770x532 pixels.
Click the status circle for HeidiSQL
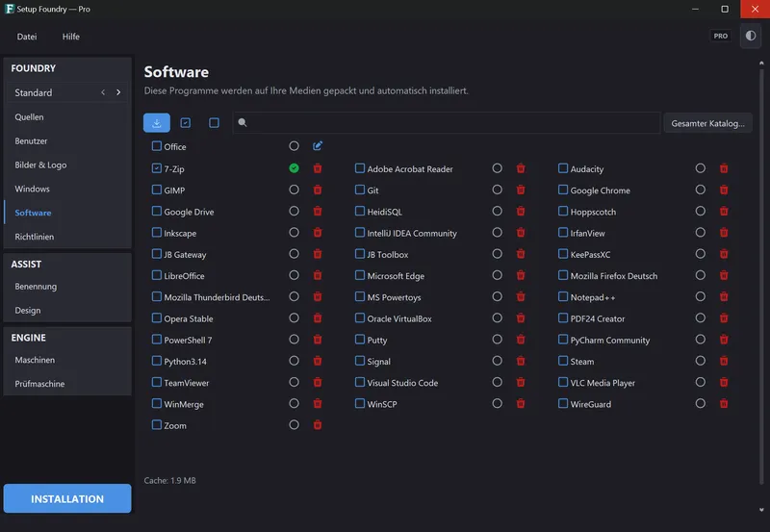[x=497, y=211]
